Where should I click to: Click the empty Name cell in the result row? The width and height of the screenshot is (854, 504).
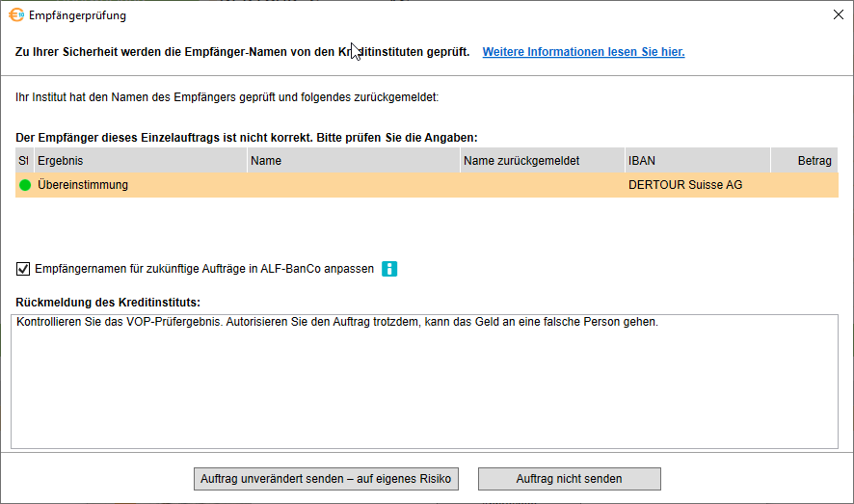click(x=353, y=185)
